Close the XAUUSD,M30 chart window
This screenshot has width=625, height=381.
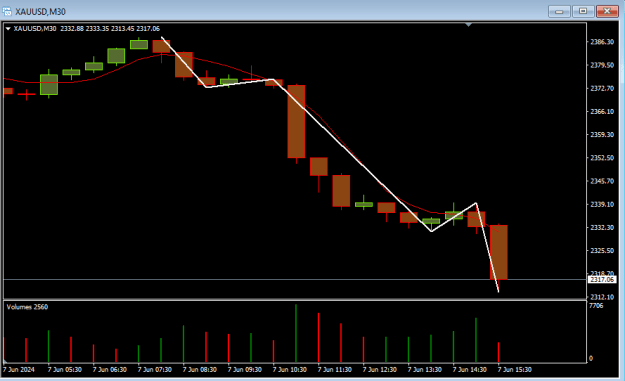point(607,11)
